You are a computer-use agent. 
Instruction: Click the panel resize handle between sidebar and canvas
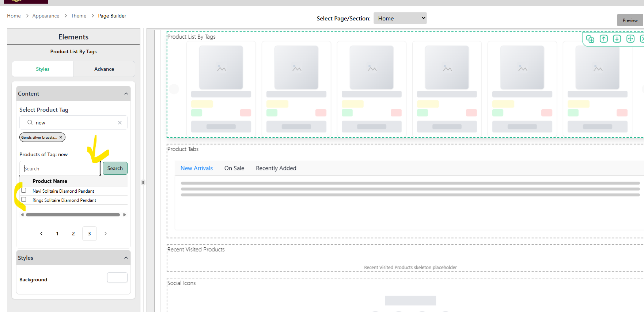(x=143, y=182)
